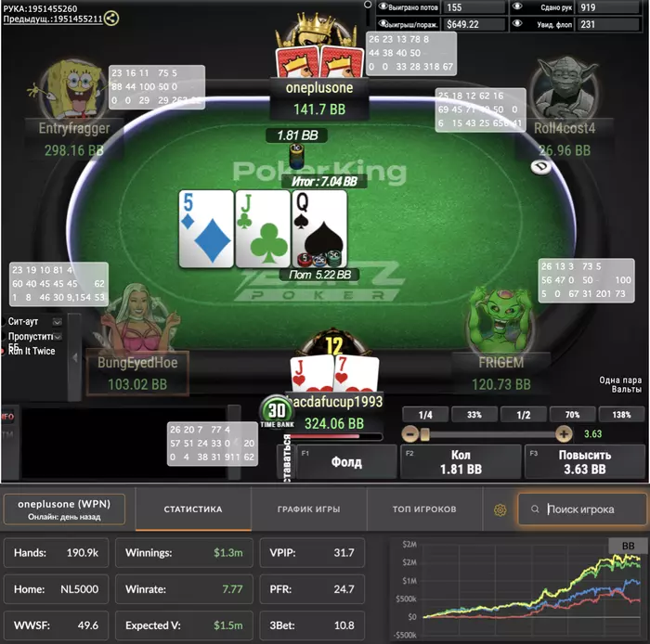Click the dealer button chip
Screen dimensions: 650x644
pyautogui.click(x=540, y=167)
